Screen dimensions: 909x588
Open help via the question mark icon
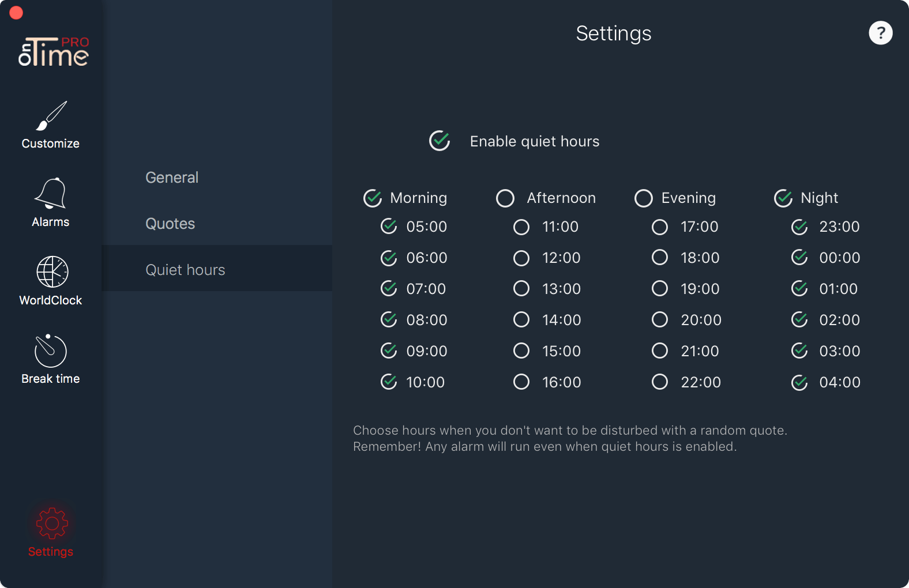tap(881, 33)
